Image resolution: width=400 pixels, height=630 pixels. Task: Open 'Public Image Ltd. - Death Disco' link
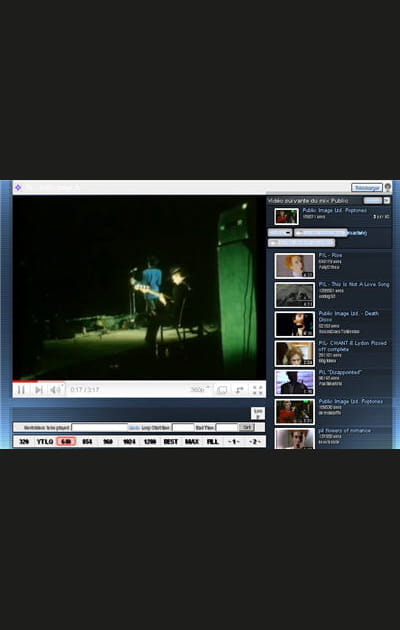click(x=349, y=316)
